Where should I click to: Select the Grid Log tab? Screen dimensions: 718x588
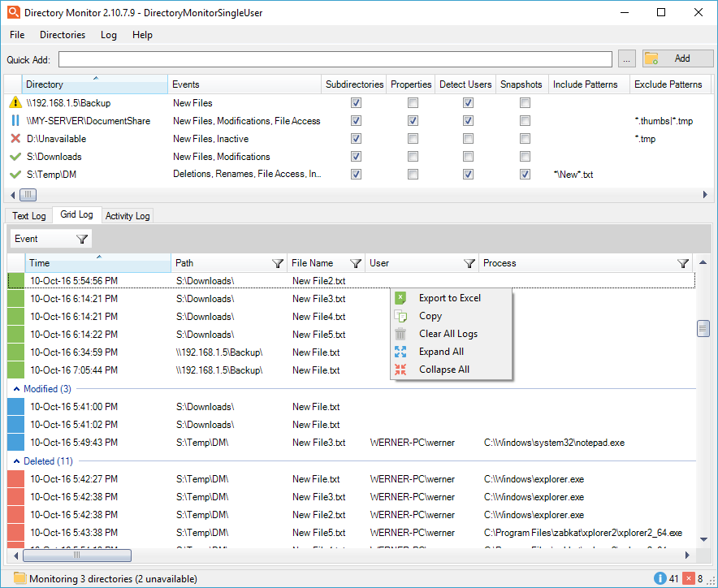(76, 214)
